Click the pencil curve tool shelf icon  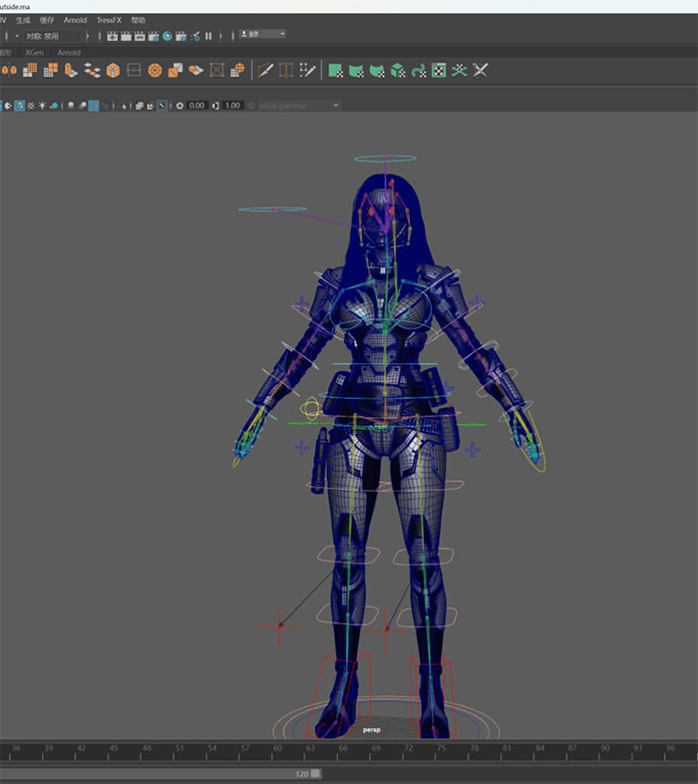[x=265, y=70]
